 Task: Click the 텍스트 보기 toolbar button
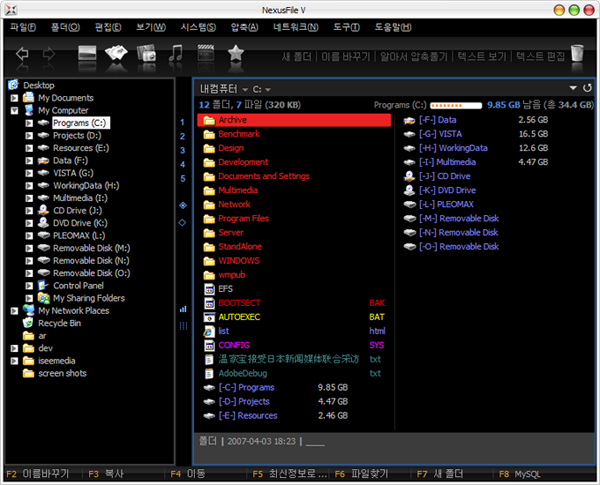(x=482, y=57)
